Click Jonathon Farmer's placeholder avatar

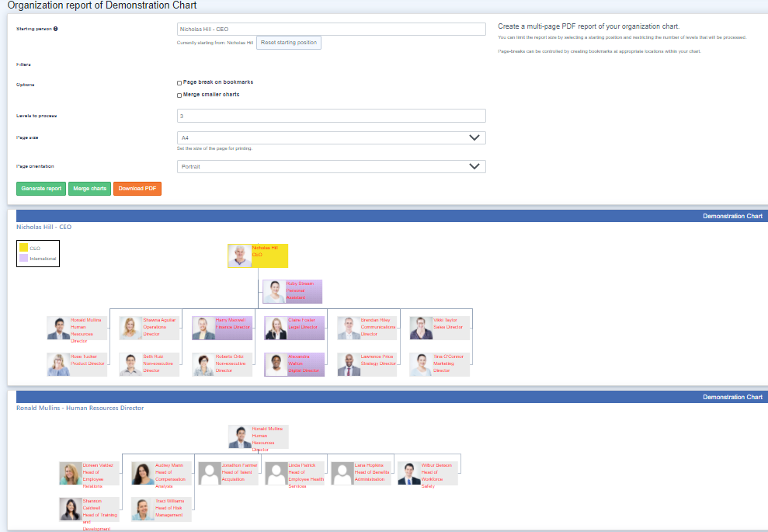pos(210,474)
